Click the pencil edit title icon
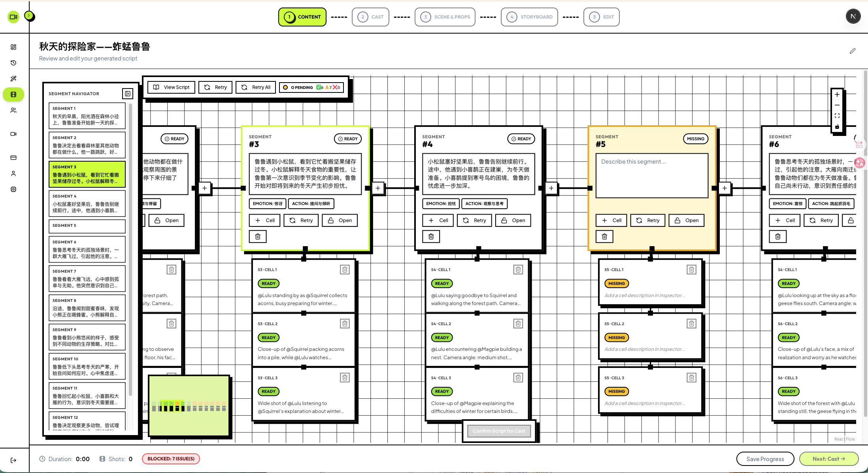This screenshot has height=473, width=868. (x=853, y=51)
